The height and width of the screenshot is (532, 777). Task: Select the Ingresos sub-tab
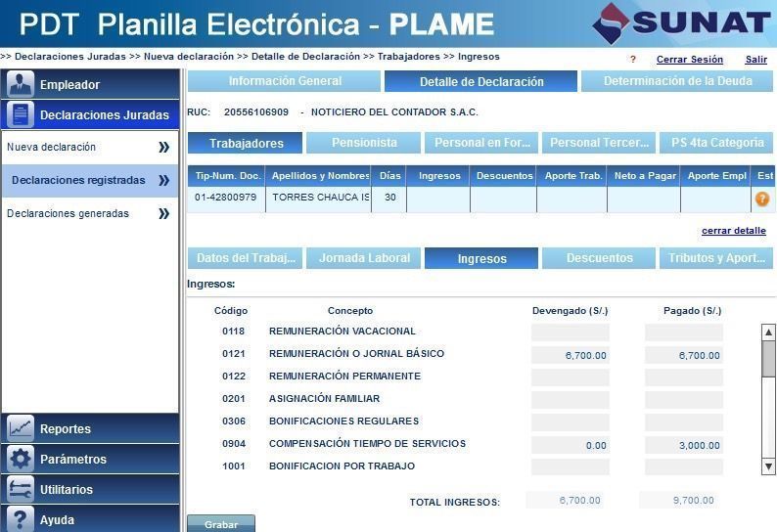coord(481,258)
